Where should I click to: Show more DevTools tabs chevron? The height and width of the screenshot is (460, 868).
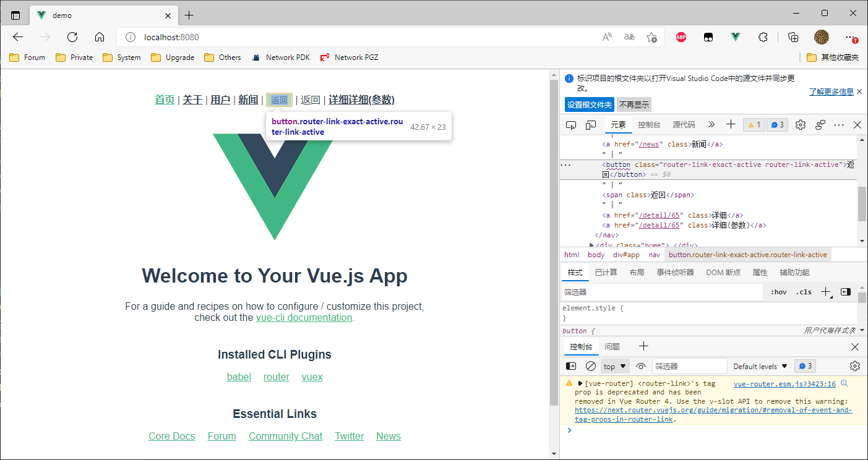tap(711, 124)
